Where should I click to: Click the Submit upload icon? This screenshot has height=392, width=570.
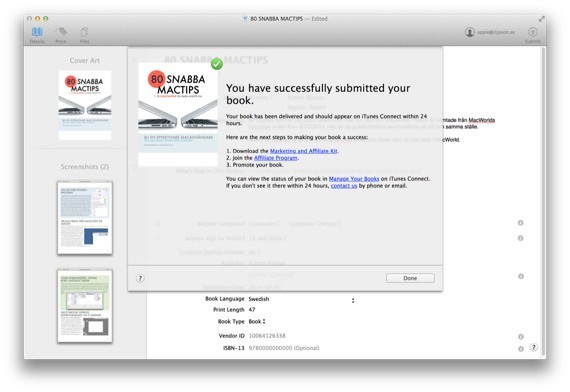(533, 32)
